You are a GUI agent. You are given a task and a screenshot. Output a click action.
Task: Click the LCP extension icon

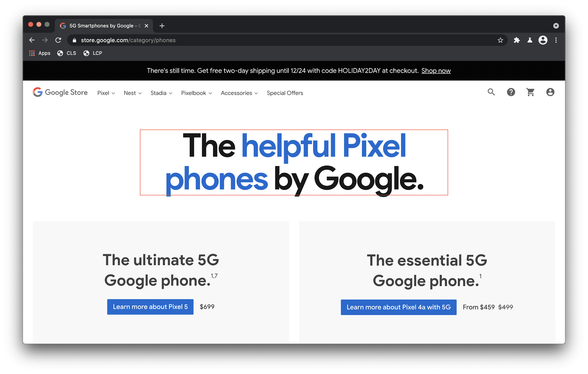click(x=86, y=53)
